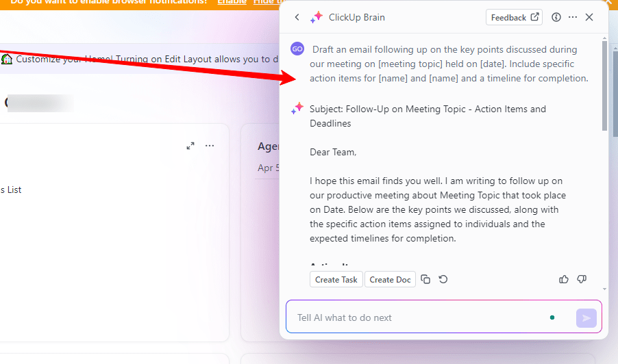Open the ClickUp Brain more options menu

click(573, 18)
